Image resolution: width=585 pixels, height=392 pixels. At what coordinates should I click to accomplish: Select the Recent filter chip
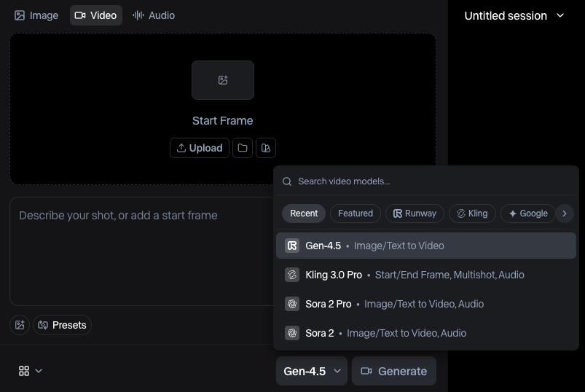(x=304, y=213)
